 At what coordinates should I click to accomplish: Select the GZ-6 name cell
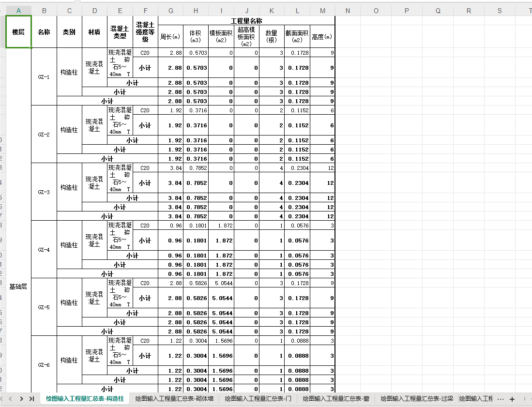click(x=44, y=365)
